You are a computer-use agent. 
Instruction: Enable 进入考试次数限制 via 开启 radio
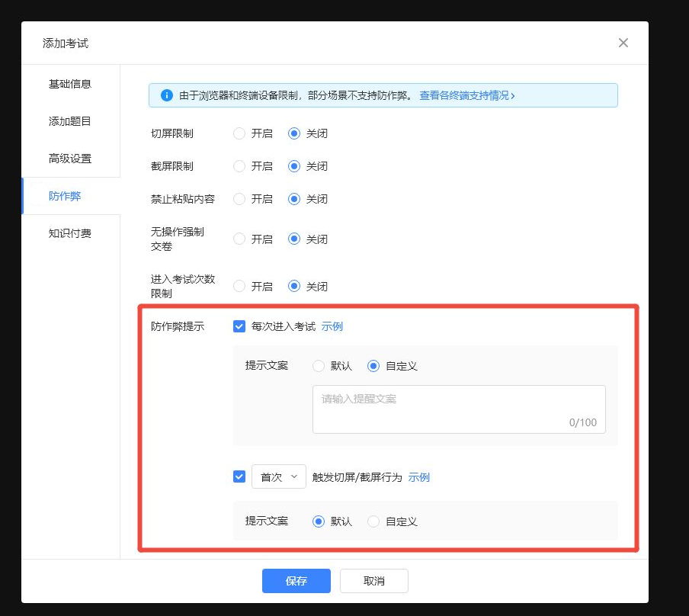tap(239, 287)
